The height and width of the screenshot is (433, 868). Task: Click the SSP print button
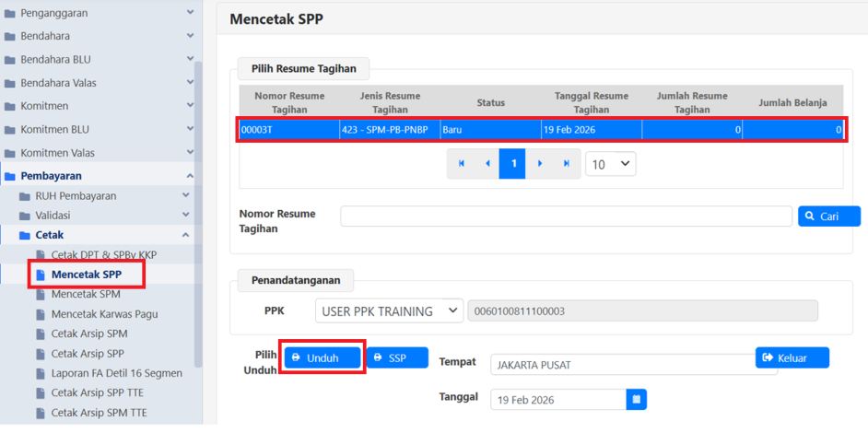397,357
